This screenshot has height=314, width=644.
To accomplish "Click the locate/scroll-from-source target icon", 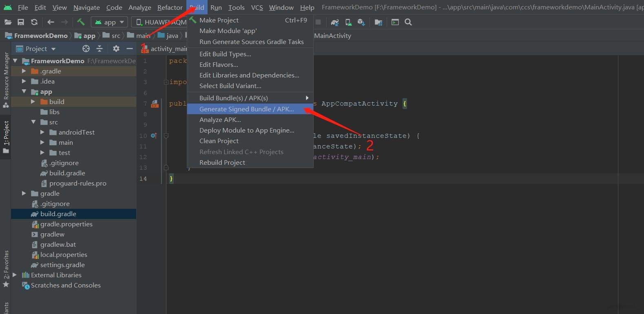I will coord(86,49).
